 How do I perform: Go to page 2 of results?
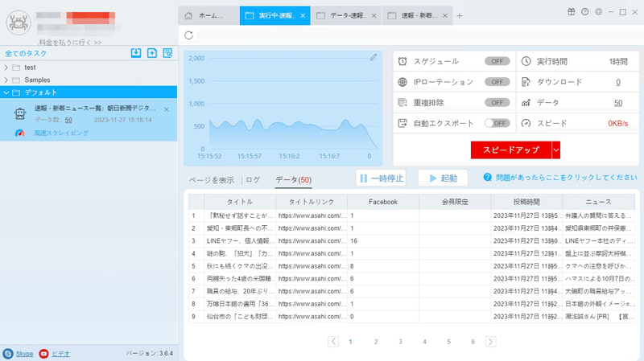[376, 342]
